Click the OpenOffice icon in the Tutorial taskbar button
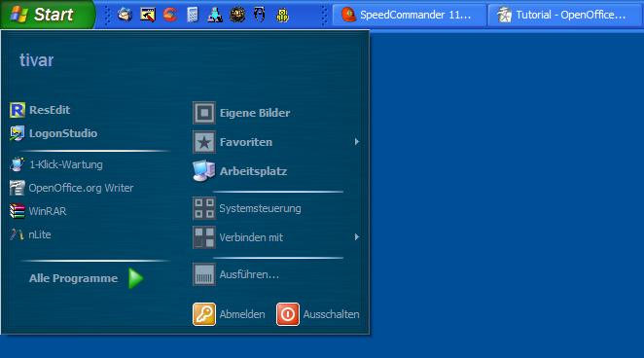The width and height of the screenshot is (644, 358). pyautogui.click(x=504, y=15)
